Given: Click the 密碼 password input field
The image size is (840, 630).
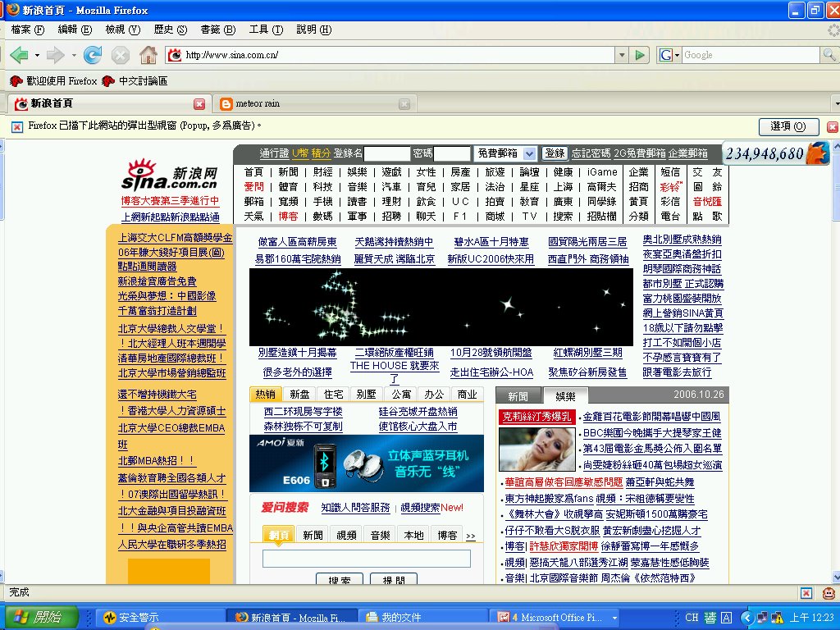Looking at the screenshot, I should 452,153.
